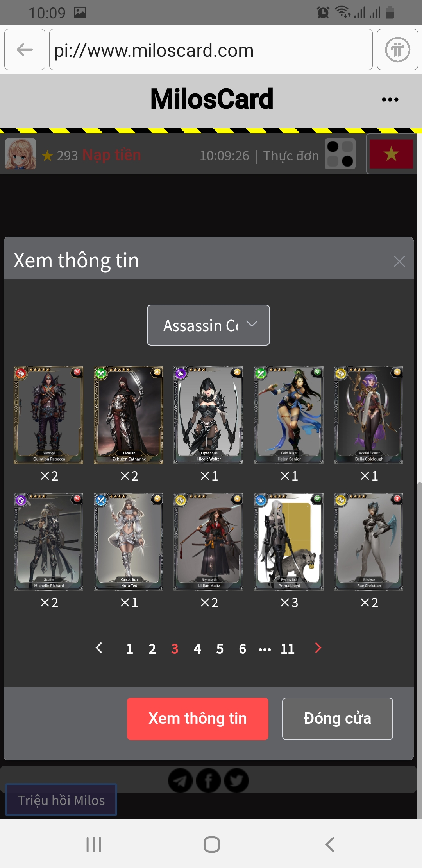Click the red Xem thông tin button
422x868 pixels.
point(198,719)
